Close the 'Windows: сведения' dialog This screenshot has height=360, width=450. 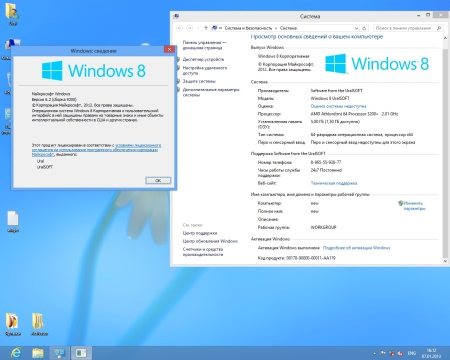click(x=169, y=49)
